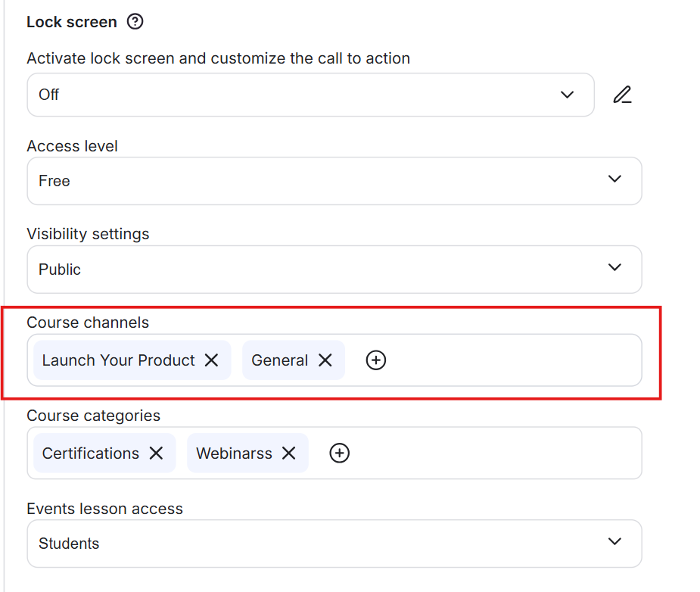Expand the Access level dropdown

(x=334, y=181)
